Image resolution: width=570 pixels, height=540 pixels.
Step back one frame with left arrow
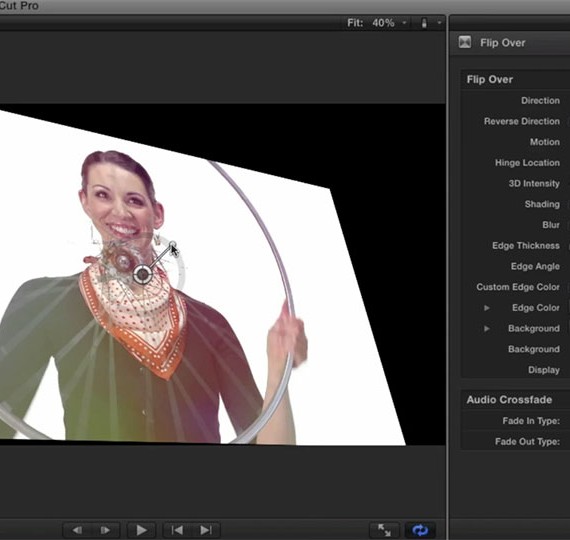click(77, 530)
